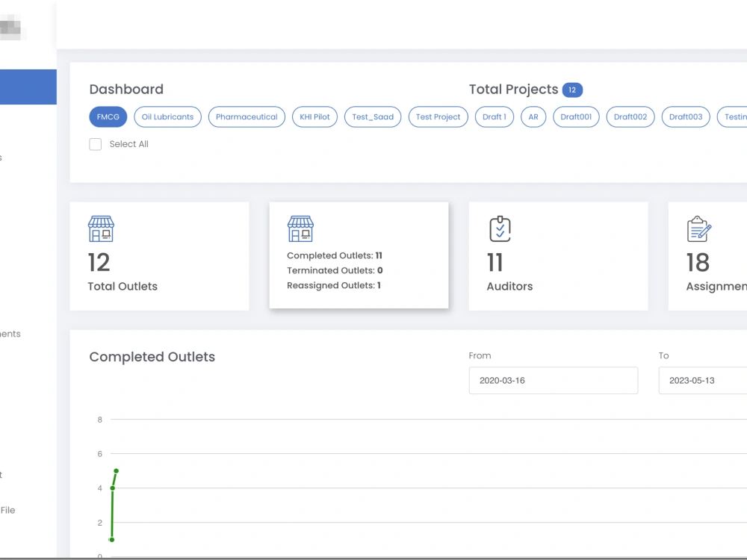Click the Total Outlets store icon
Screen dimensions: 747x560
coord(101,228)
